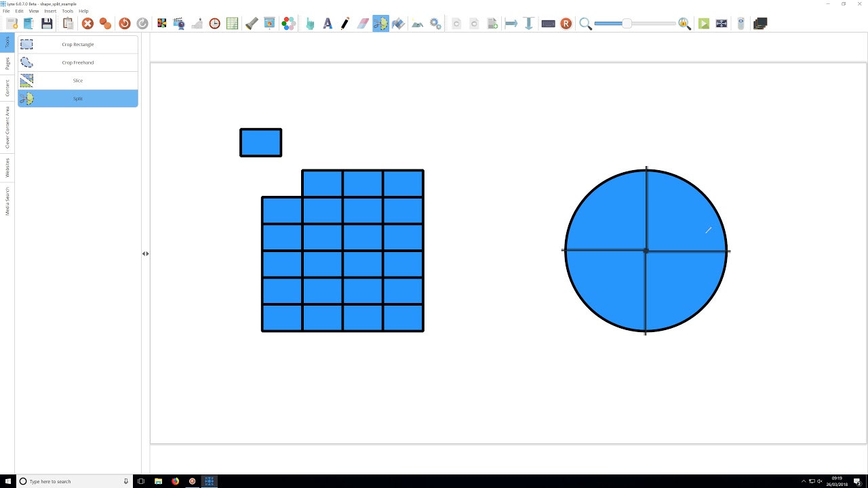The height and width of the screenshot is (488, 868).
Task: Choose Crop Freehand option
Action: (78, 62)
